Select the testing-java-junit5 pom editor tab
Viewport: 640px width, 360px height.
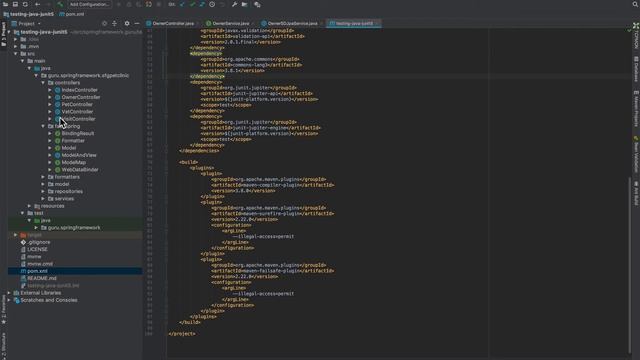(x=354, y=23)
